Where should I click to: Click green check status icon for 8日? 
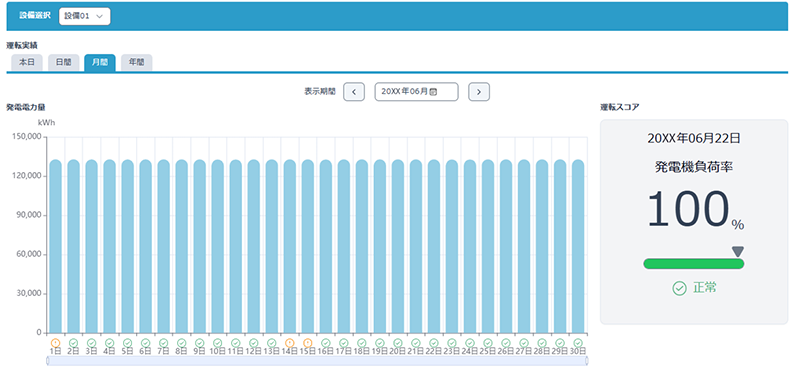click(x=182, y=343)
